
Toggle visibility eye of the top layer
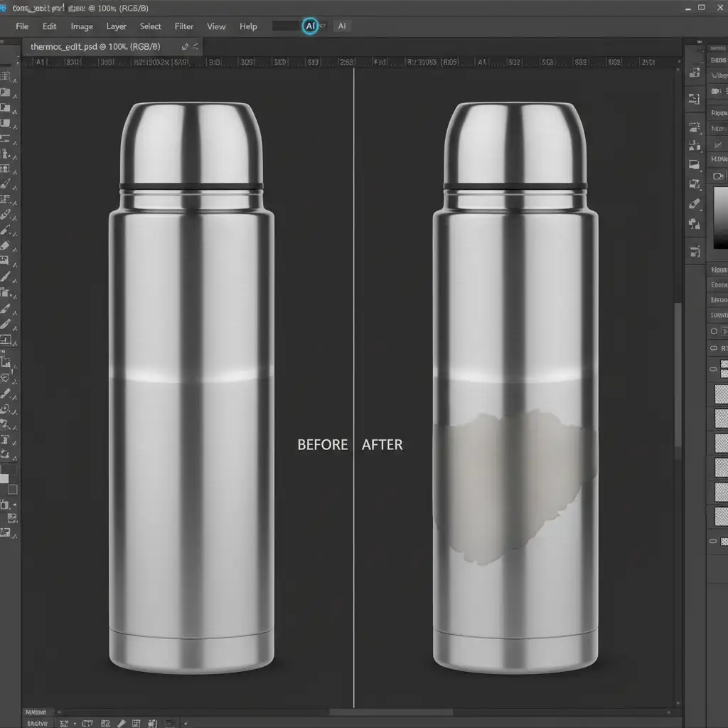point(713,369)
